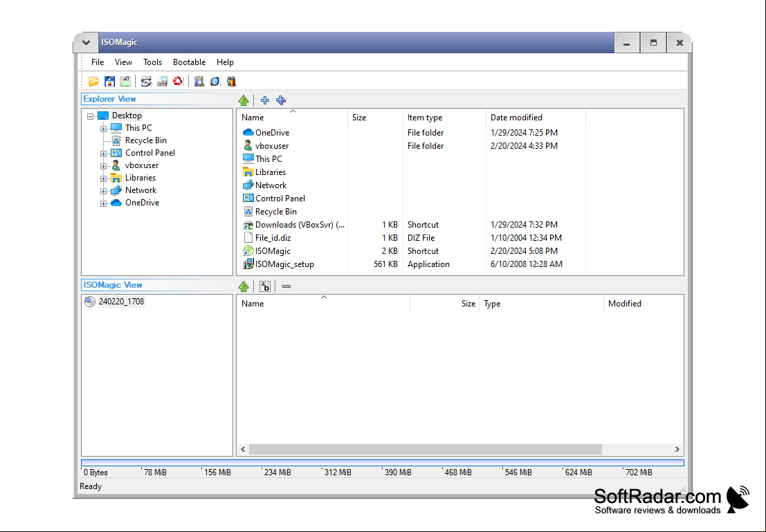Click the disc capacity progress bar
The width and height of the screenshot is (766, 532).
(383, 463)
